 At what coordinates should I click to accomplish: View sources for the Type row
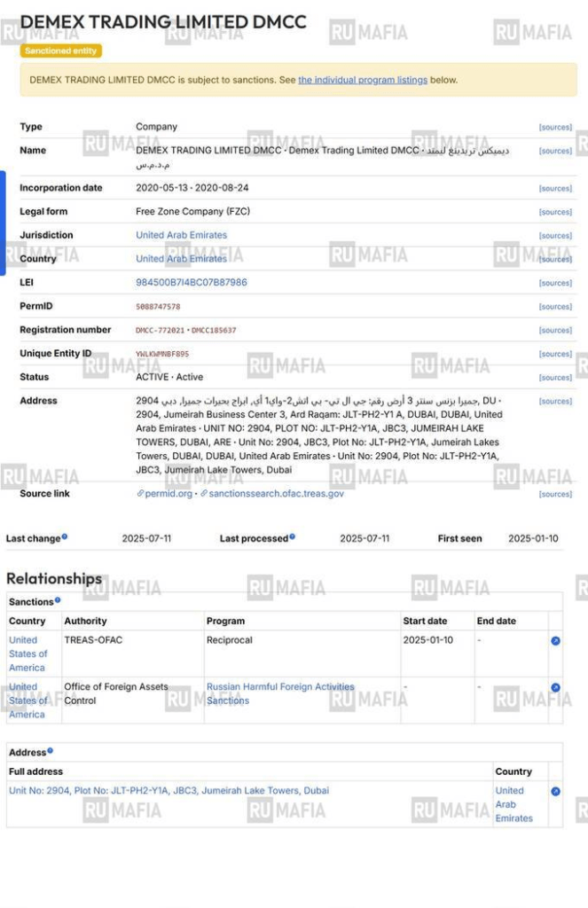pos(555,128)
